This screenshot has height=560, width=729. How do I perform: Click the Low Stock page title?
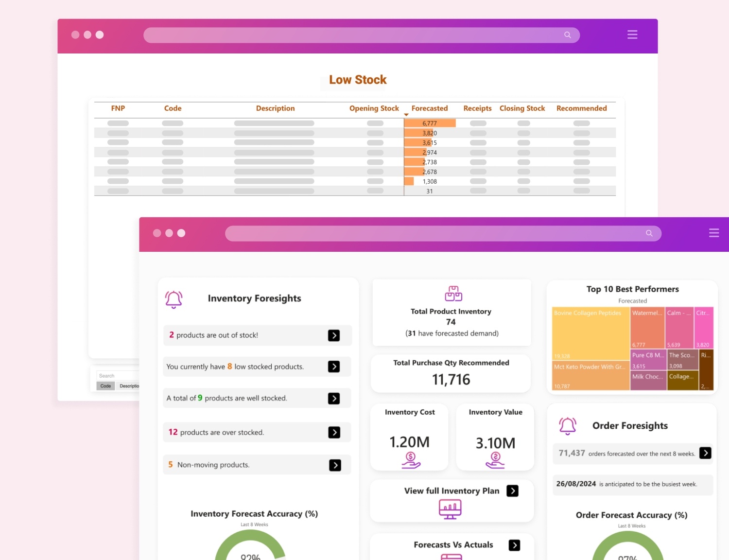[358, 80]
